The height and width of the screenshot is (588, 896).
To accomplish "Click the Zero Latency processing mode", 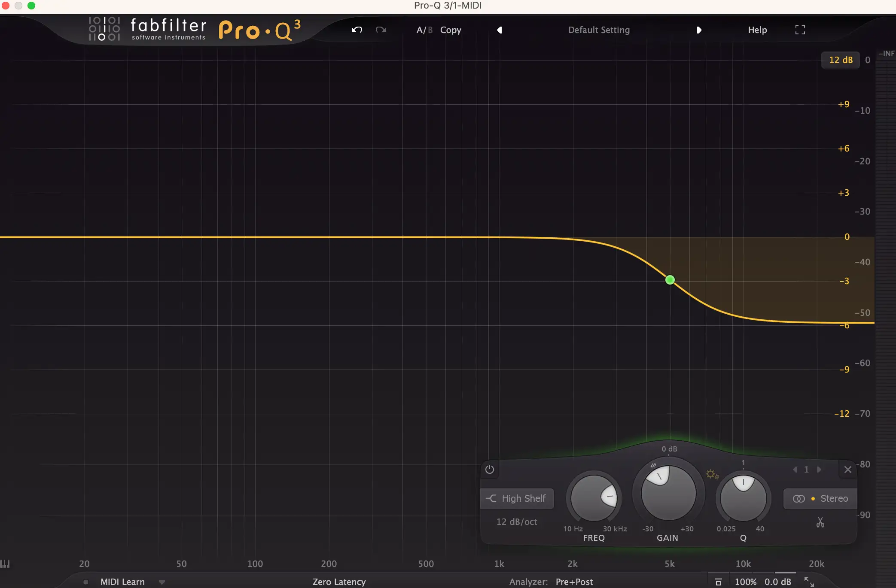I will [339, 582].
